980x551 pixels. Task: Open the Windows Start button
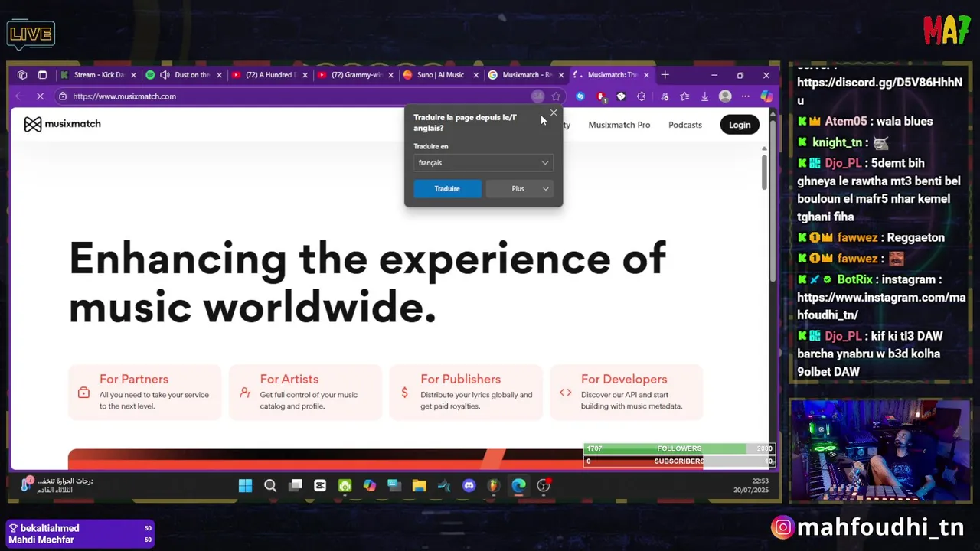coord(245,485)
